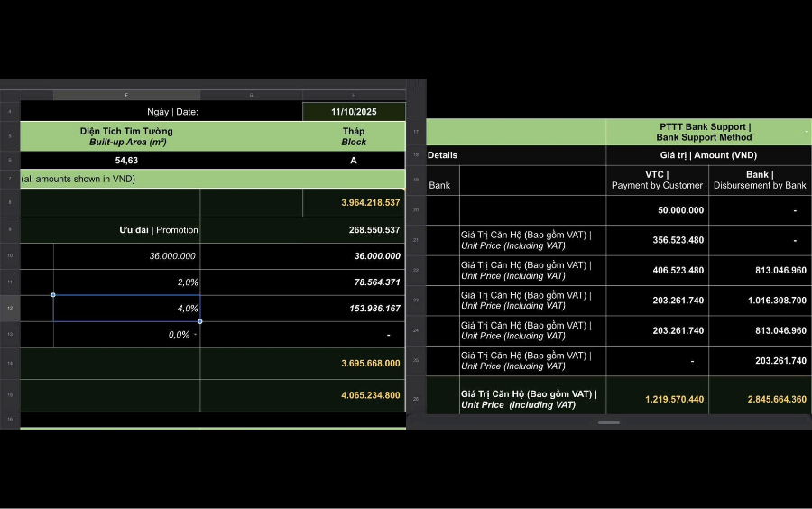Expand the PTTT Bank Support Method dropdown
This screenshot has width=812, height=509.
(806, 133)
